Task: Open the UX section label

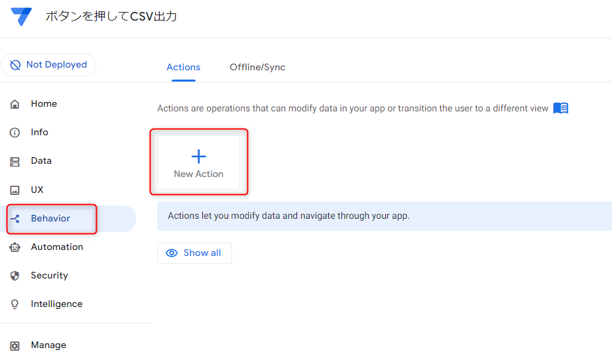Action: coord(37,190)
